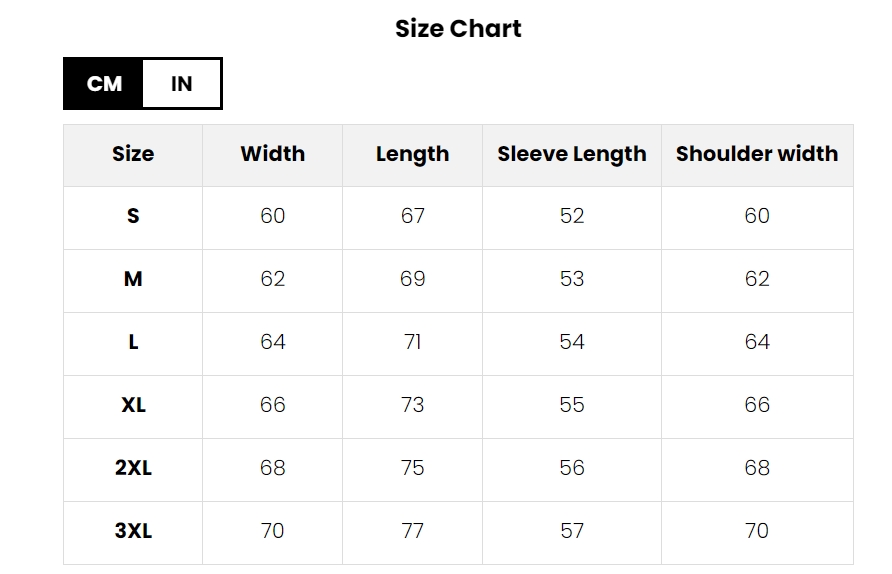892x574 pixels.
Task: Select the M size row label
Action: pos(133,279)
